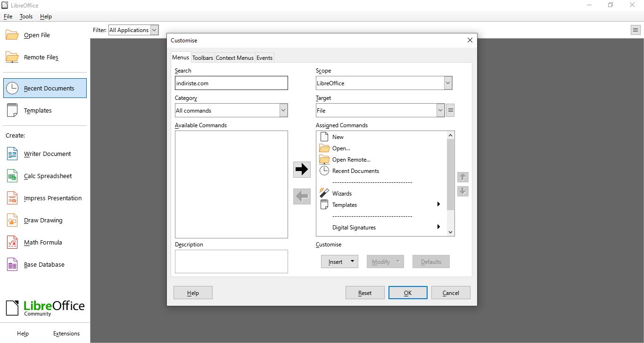Click the Assigned Commands scrollbar thumb
The image size is (644, 343).
(450, 175)
